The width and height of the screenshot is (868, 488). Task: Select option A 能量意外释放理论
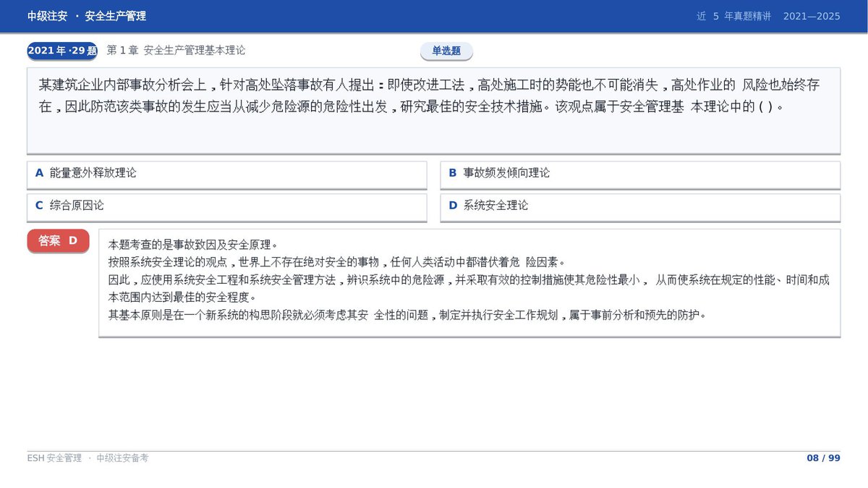click(x=227, y=174)
